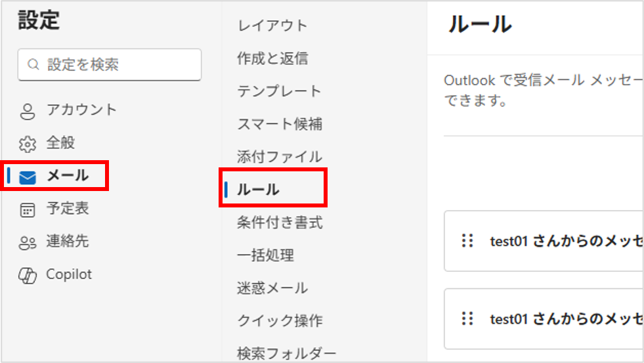Click the first rule's drag handle
The height and width of the screenshot is (363, 644).
tap(467, 241)
